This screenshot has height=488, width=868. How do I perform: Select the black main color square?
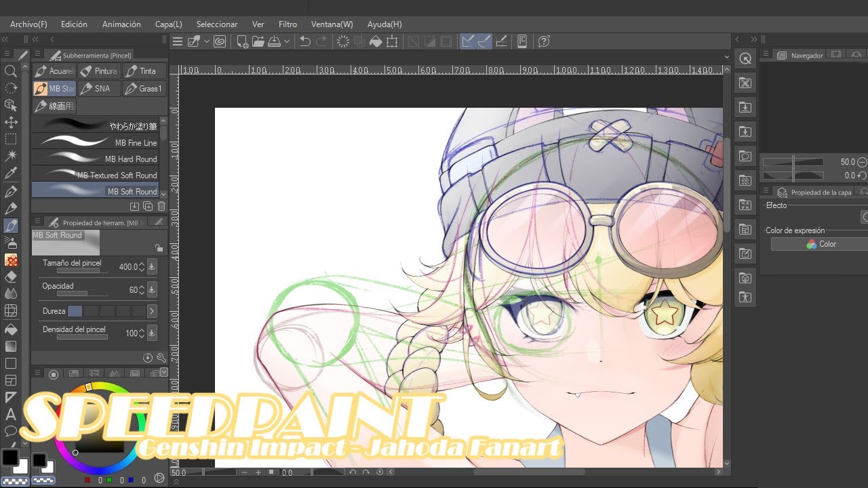point(10,457)
